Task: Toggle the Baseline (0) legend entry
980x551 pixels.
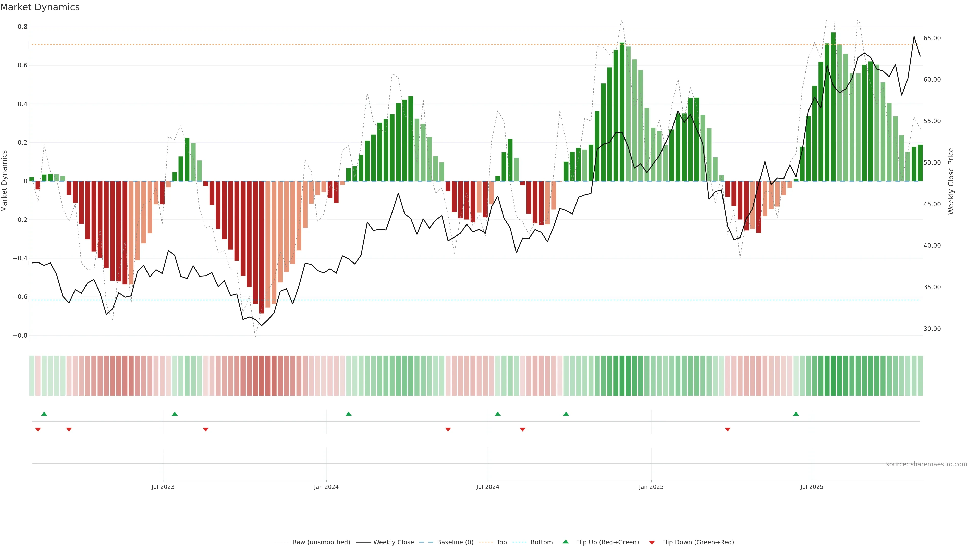Action: click(x=455, y=542)
